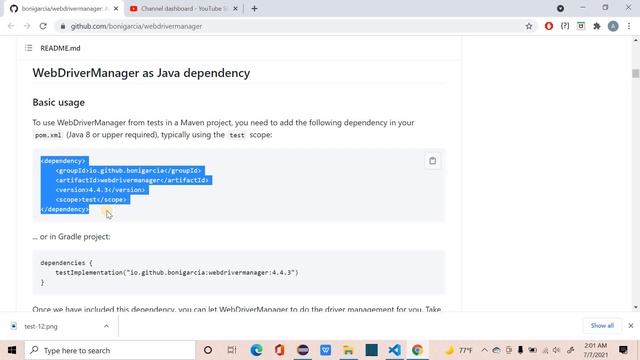
Task: Launch Microsoft Edge from taskbar
Action: (x=256, y=350)
